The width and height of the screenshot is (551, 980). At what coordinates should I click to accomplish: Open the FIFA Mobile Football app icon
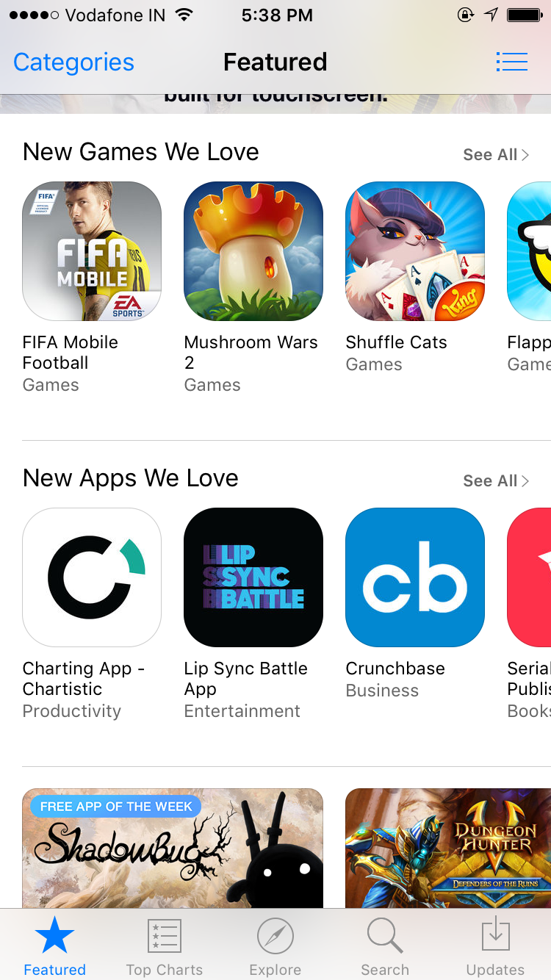click(92, 251)
